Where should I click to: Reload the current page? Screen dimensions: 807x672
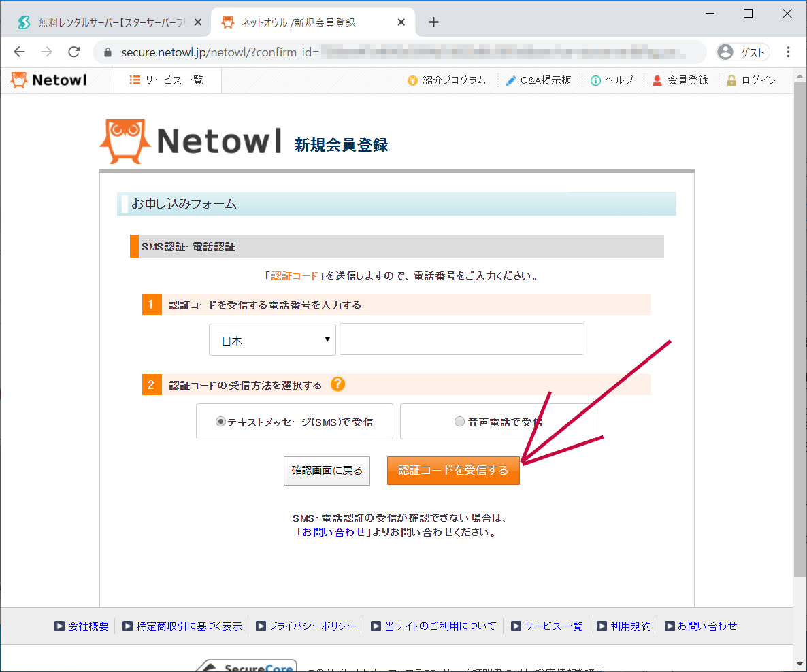[74, 52]
